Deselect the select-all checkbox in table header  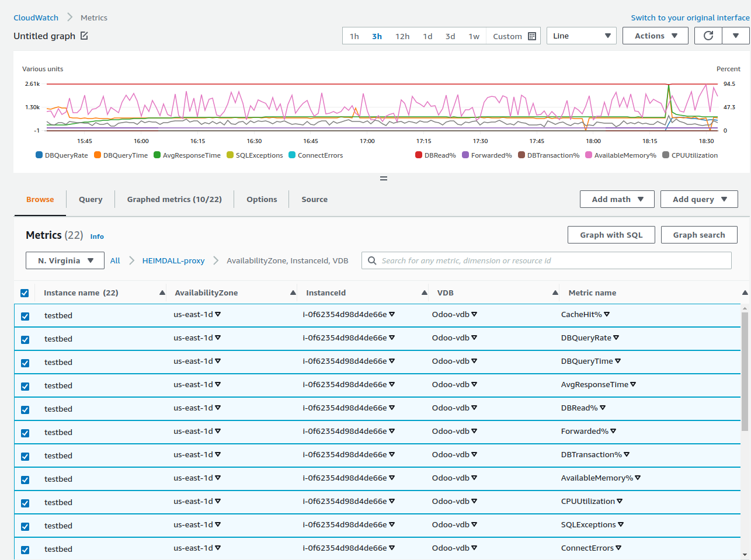(25, 293)
